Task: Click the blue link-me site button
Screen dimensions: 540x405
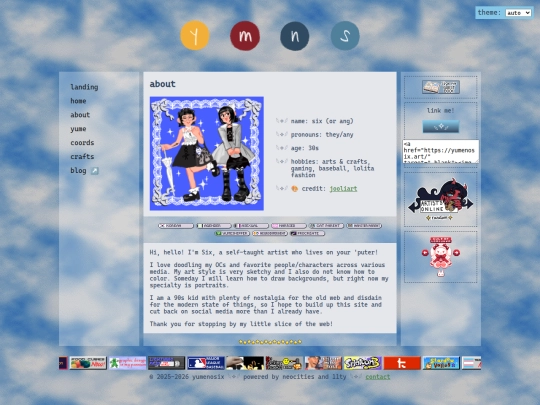Action: click(x=441, y=126)
